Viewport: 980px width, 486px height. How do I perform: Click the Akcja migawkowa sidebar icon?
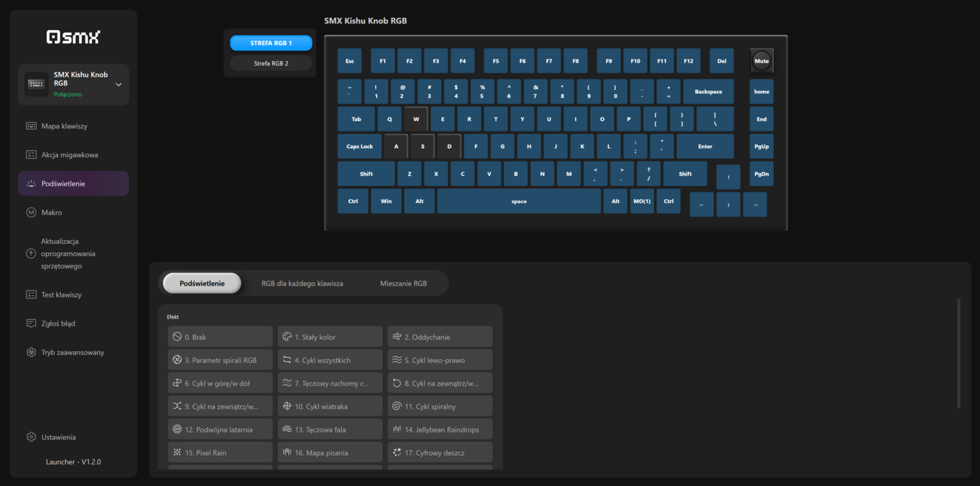(x=31, y=155)
